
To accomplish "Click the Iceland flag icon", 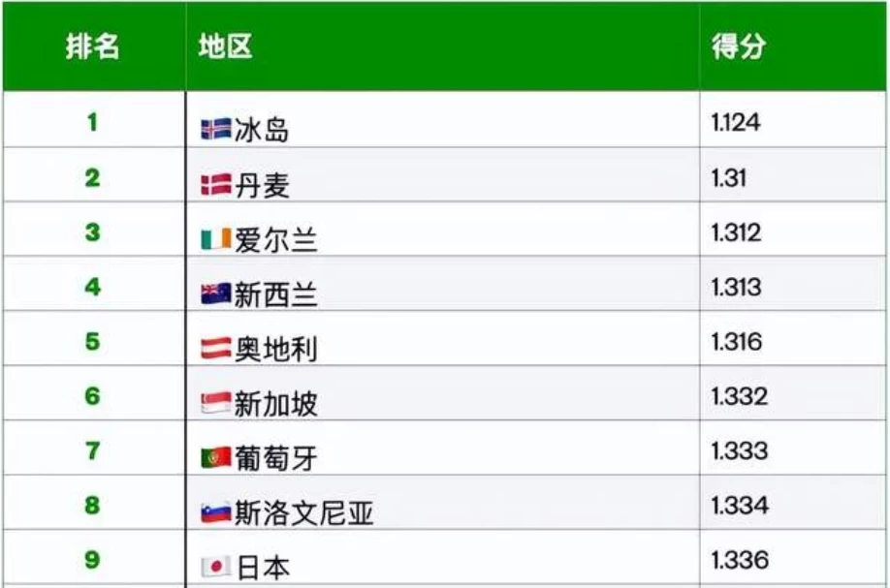I will coord(216,129).
